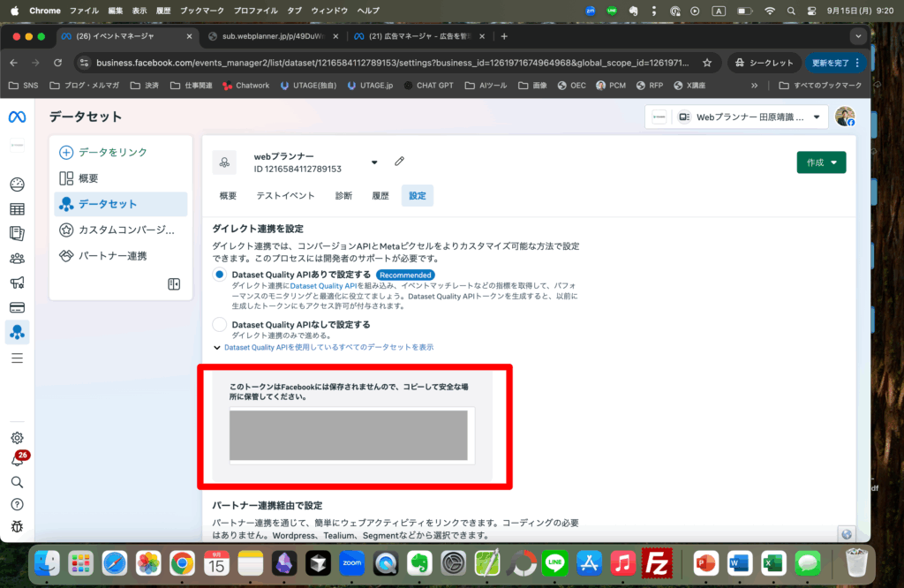Viewport: 904px width, 588px height.
Task: Open the account overview gauge icon in sidebar
Action: [18, 185]
